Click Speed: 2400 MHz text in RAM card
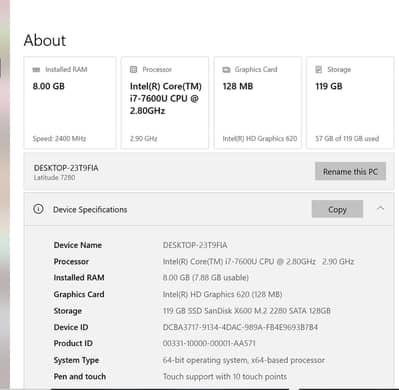Screen dimensions: 399x390 click(59, 138)
